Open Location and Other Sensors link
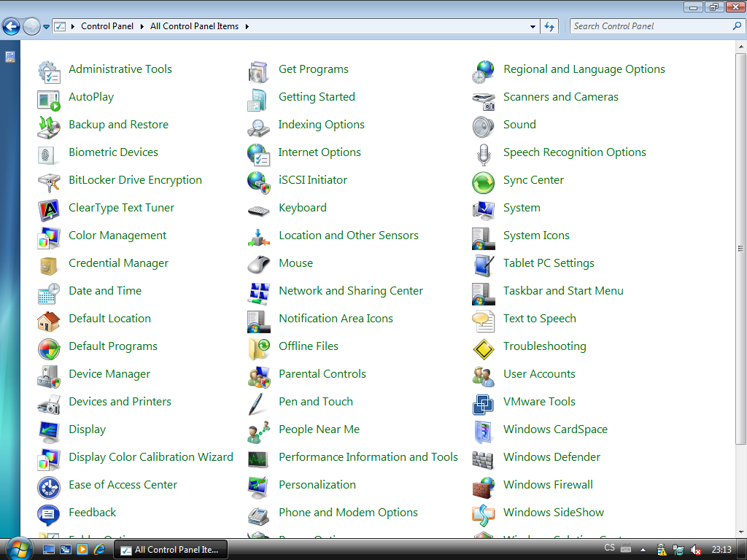This screenshot has width=747, height=560. pos(349,236)
